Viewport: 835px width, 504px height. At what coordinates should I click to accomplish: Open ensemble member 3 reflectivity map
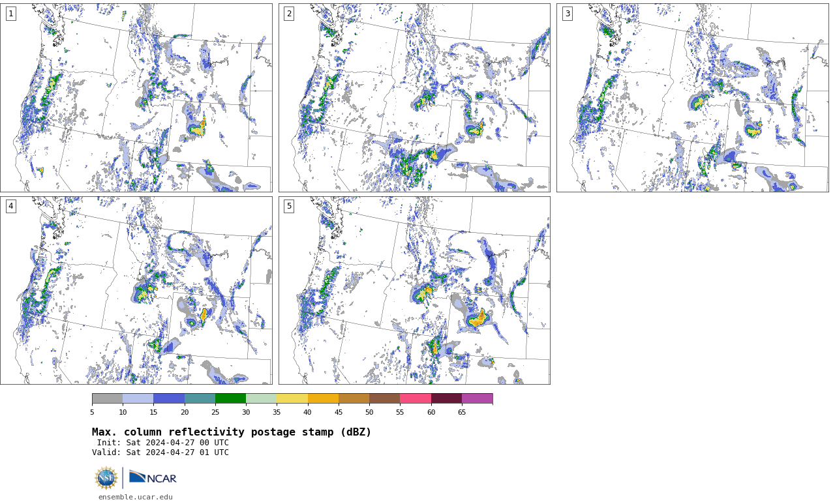click(693, 98)
